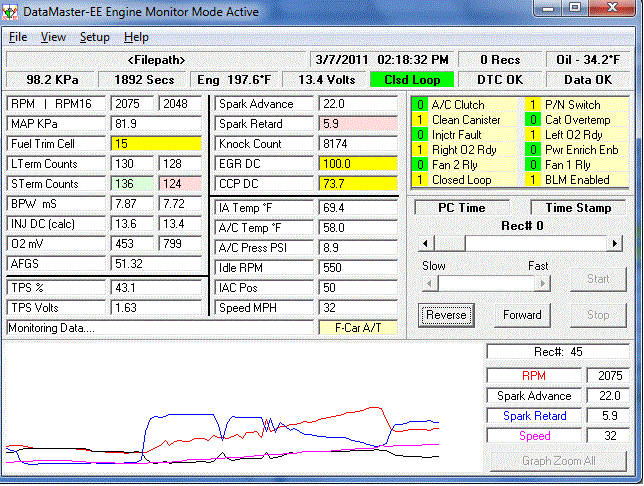644x486 pixels.
Task: Click the yellow Fuel Trim Cell value 15
Action: click(x=156, y=144)
